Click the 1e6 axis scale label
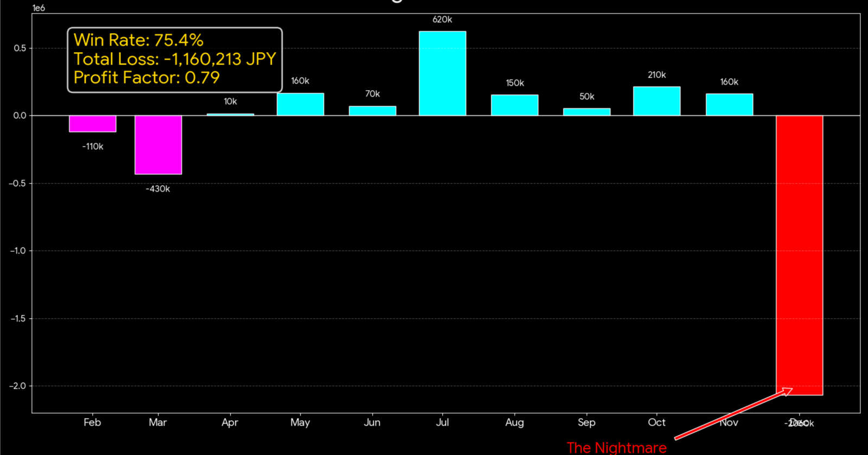 click(x=39, y=8)
